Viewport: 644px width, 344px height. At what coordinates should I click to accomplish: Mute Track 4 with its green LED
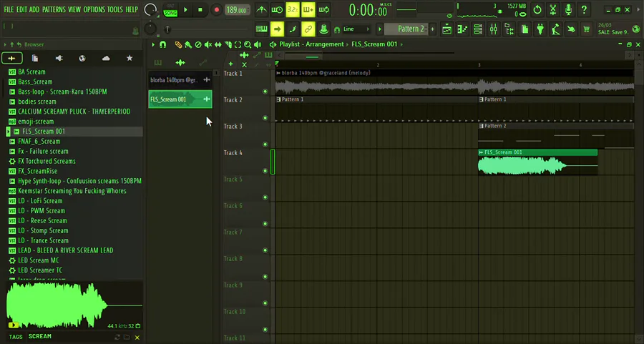(265, 171)
